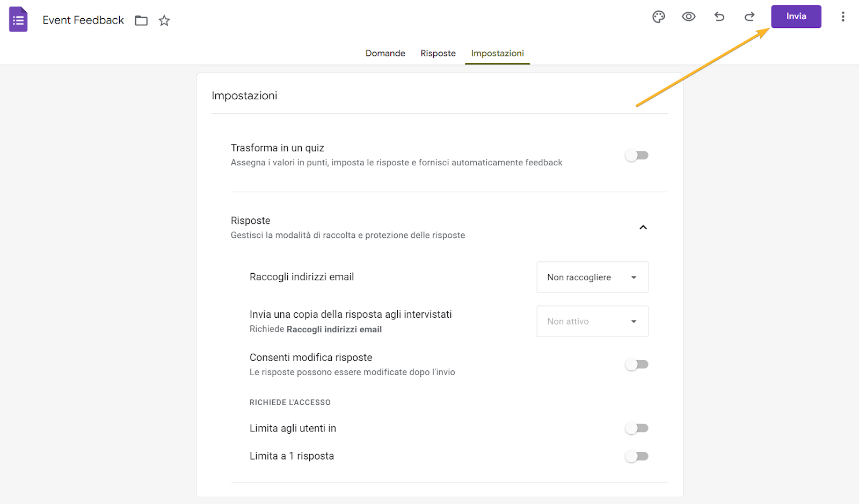The image size is (859, 504).
Task: Click the undo arrow icon
Action: 719,17
